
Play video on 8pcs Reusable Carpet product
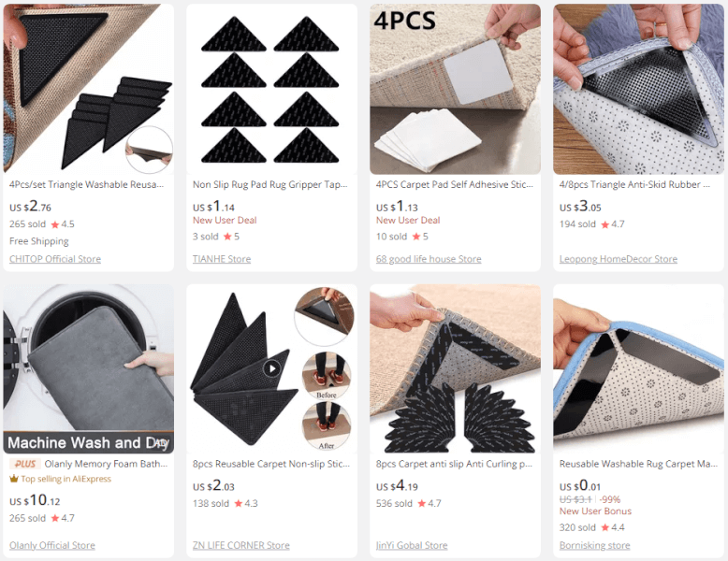click(271, 369)
